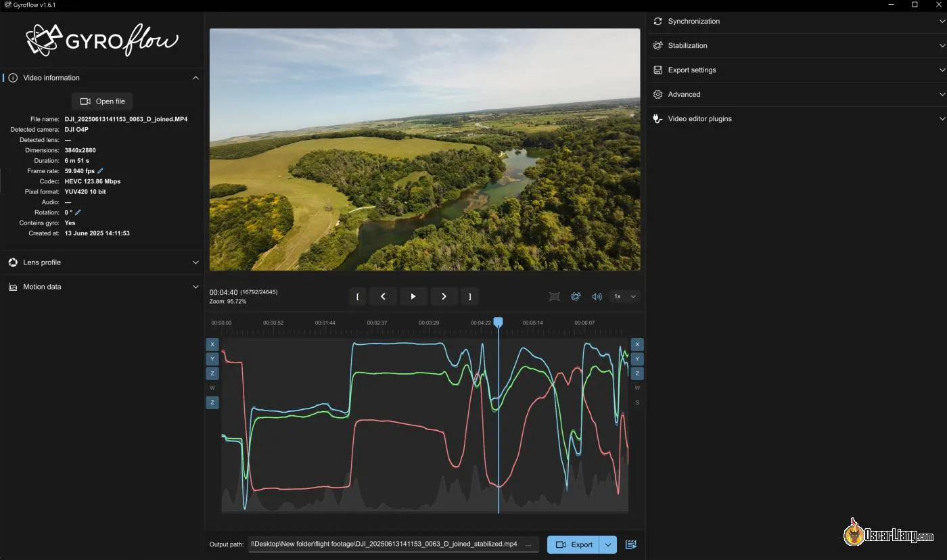Open the 1x playback speed dropdown

tap(624, 296)
